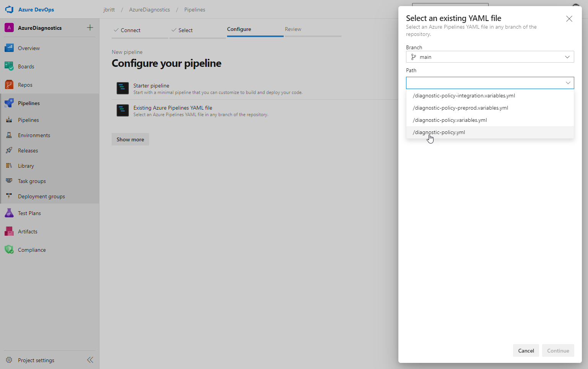
Task: Select the Pipelines section rocket icon
Action: (x=9, y=103)
